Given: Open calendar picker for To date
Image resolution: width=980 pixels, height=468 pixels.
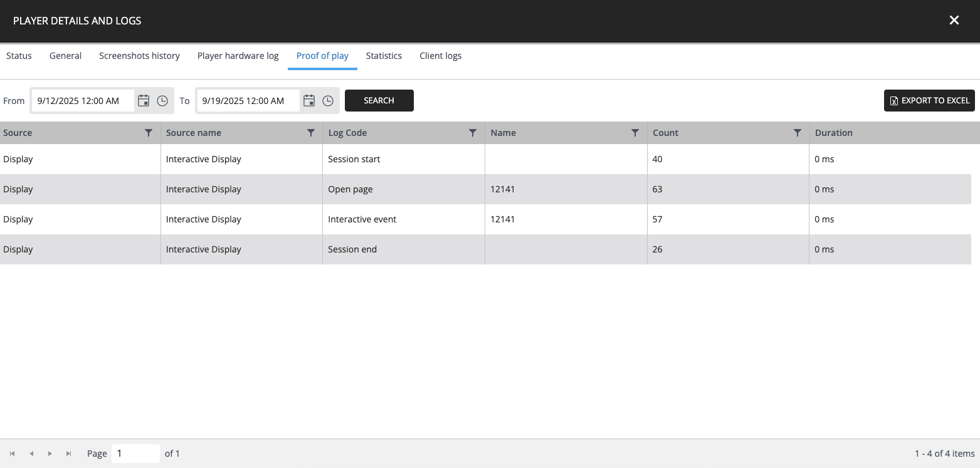Looking at the screenshot, I should click(309, 101).
